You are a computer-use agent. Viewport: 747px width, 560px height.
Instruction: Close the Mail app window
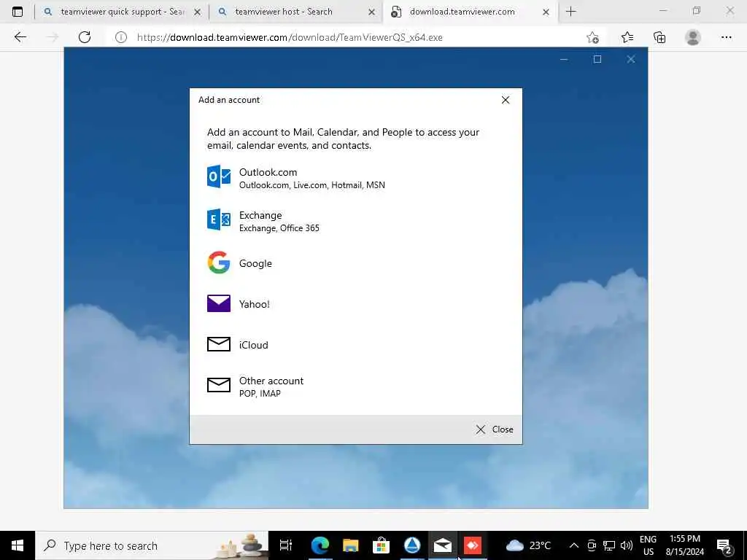tap(631, 59)
